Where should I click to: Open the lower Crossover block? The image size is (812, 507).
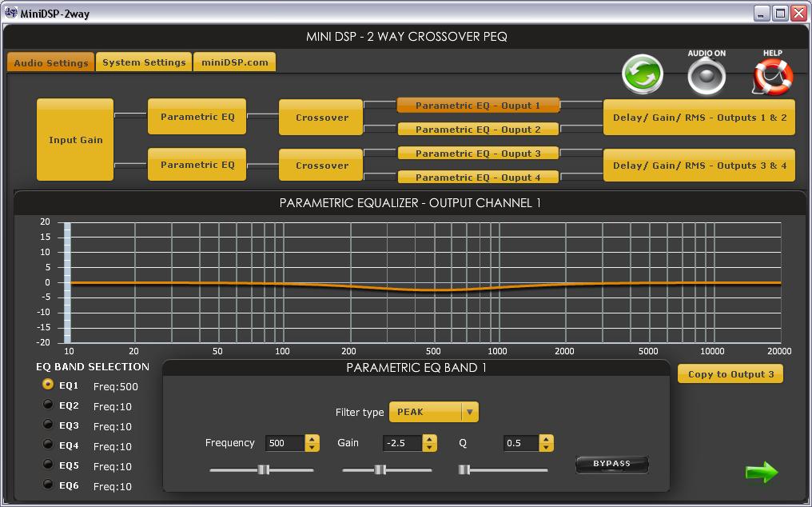321,165
